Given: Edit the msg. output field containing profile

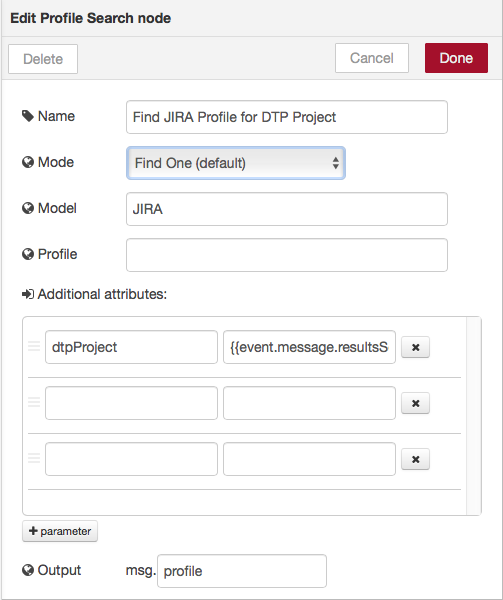Looking at the screenshot, I should pyautogui.click(x=242, y=571).
